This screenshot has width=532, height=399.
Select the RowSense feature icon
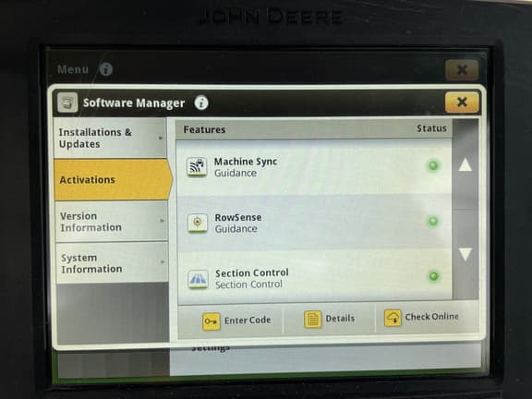pyautogui.click(x=198, y=223)
